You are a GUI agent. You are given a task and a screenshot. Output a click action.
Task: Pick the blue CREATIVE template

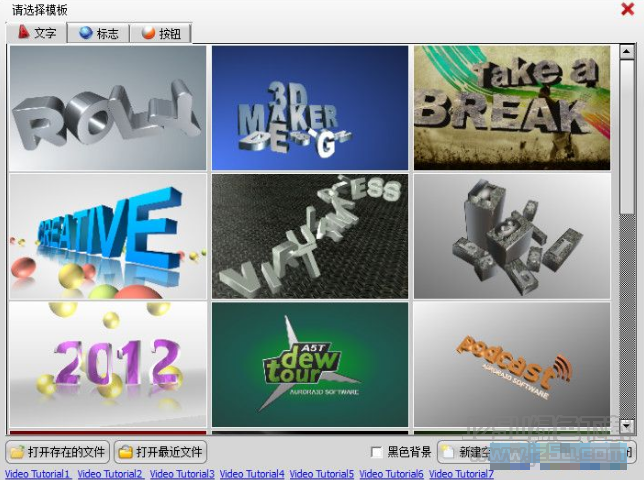pyautogui.click(x=108, y=236)
